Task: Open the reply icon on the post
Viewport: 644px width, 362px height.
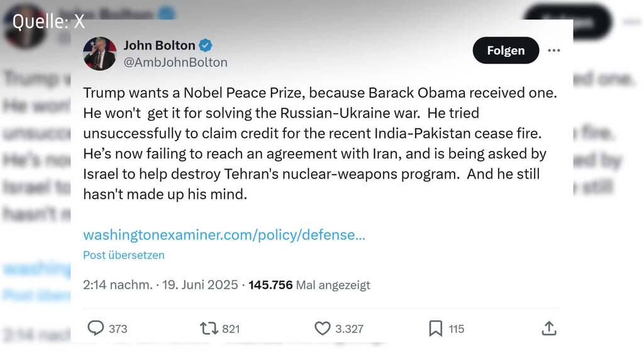Action: (x=96, y=328)
